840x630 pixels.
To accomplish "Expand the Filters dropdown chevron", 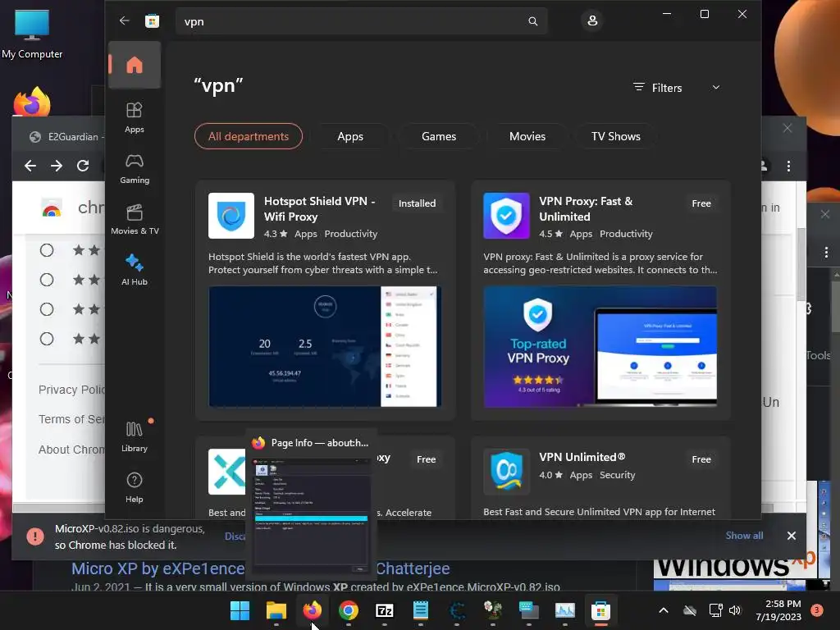I will tap(715, 87).
